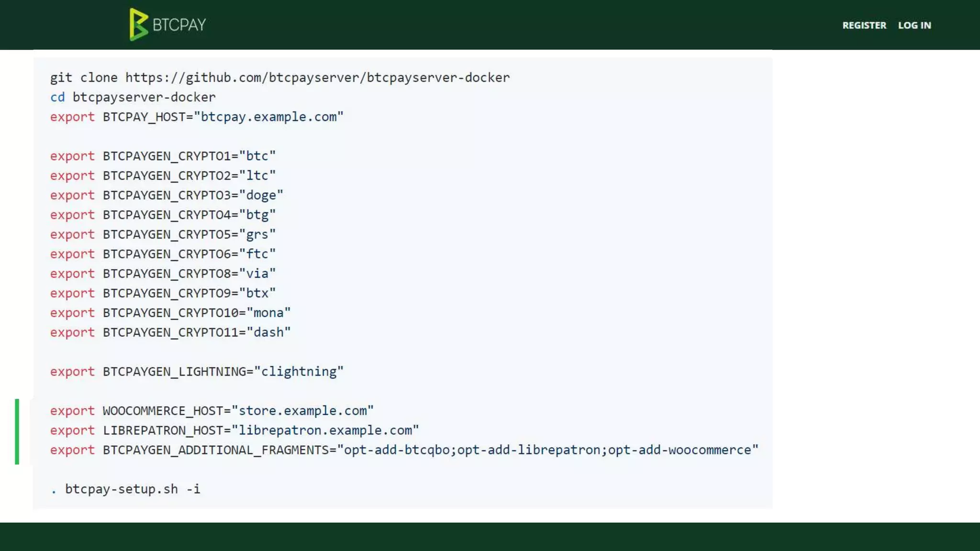Click the BTCPAYGEN_LIGHTNING "clightning" line
Viewport: 980px width, 551px height.
coord(197,372)
